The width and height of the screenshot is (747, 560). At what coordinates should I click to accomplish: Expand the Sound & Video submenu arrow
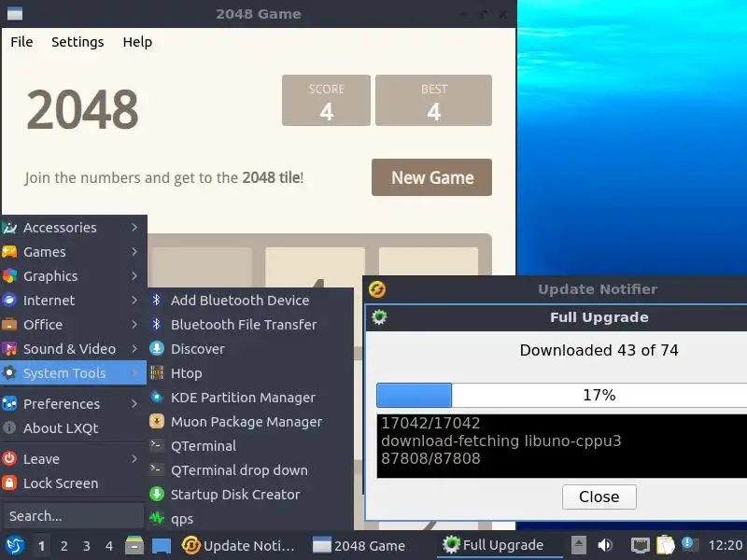tap(134, 349)
